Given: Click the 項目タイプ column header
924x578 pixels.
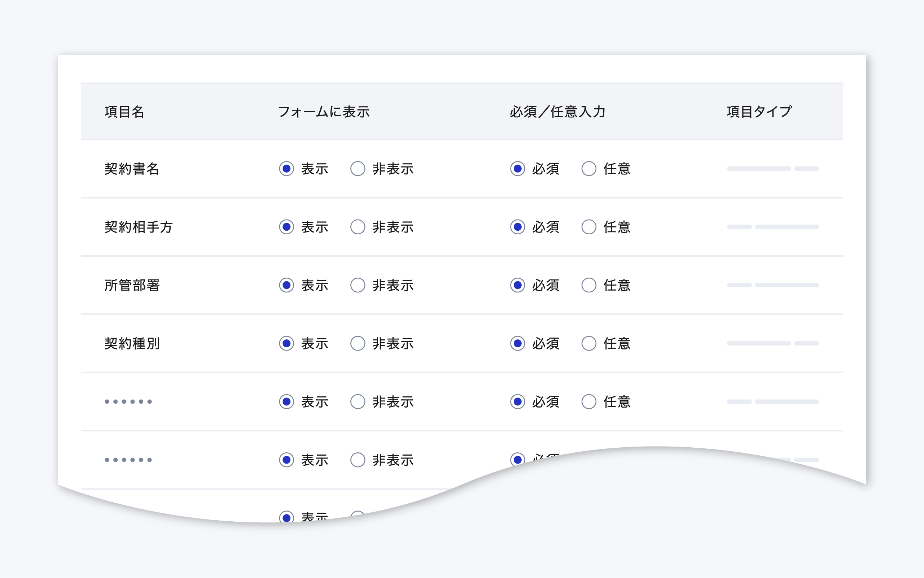Looking at the screenshot, I should (x=759, y=112).
